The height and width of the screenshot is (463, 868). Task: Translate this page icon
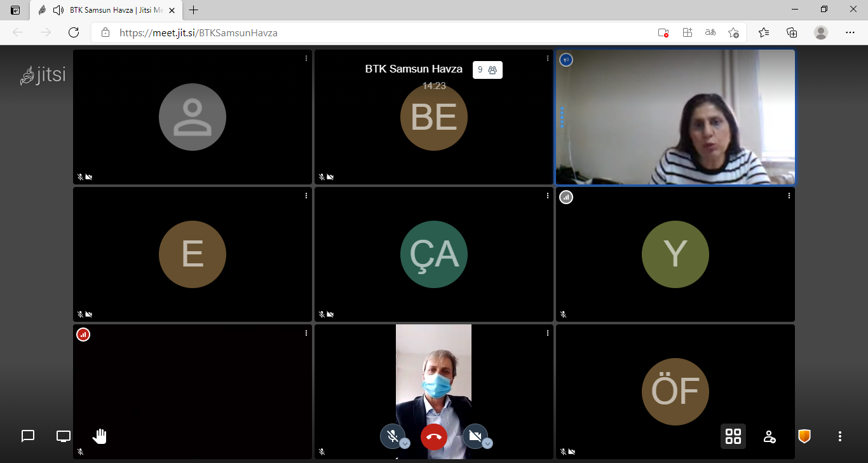pyautogui.click(x=710, y=32)
